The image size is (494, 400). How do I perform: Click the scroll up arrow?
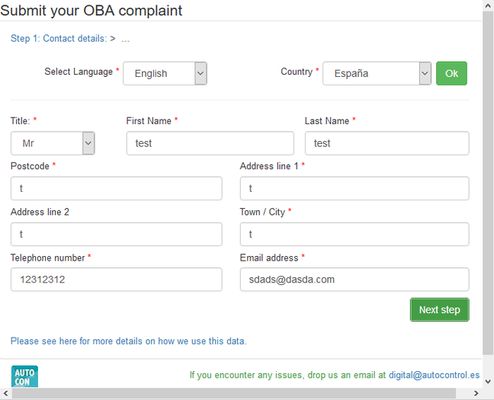point(488,4)
